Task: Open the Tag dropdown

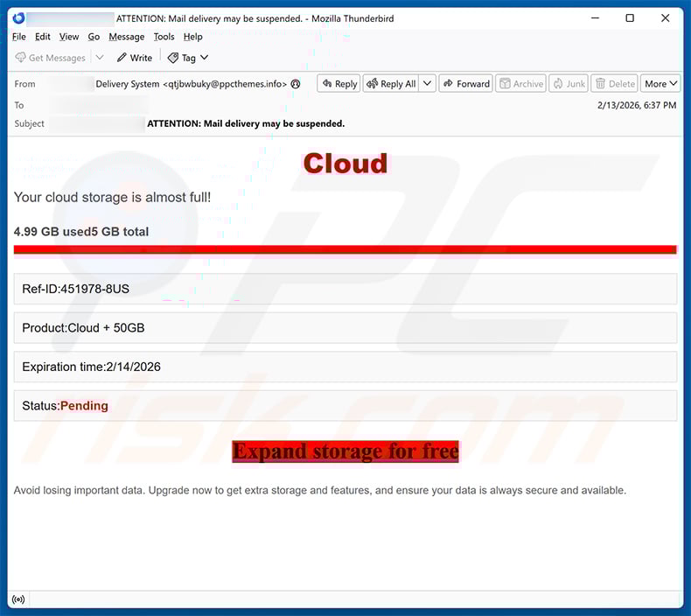Action: 188,58
